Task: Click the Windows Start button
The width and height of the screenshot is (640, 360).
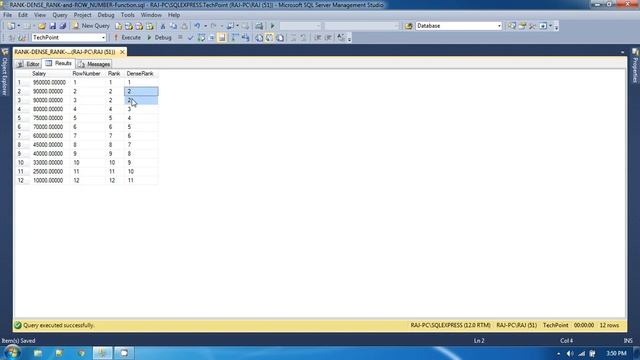Action: (12, 352)
